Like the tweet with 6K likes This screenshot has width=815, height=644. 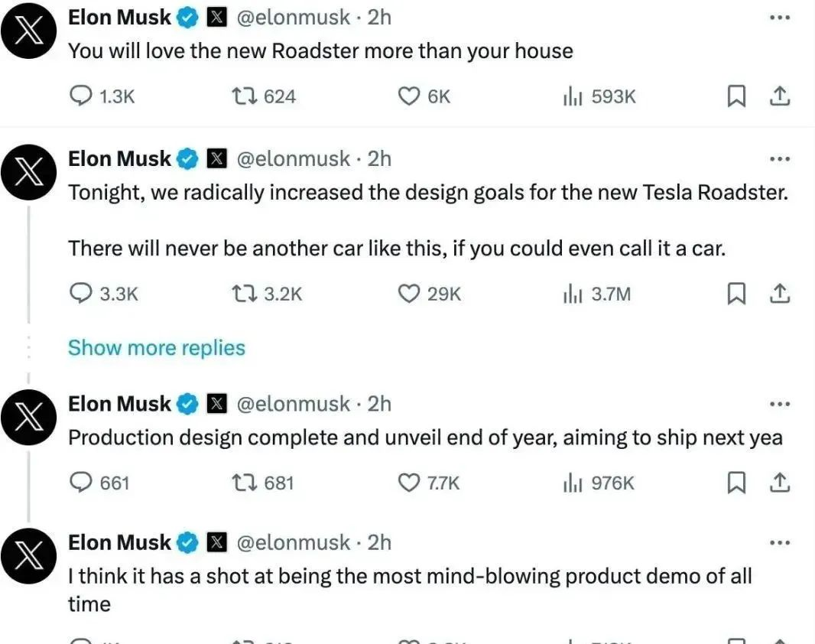click(410, 96)
